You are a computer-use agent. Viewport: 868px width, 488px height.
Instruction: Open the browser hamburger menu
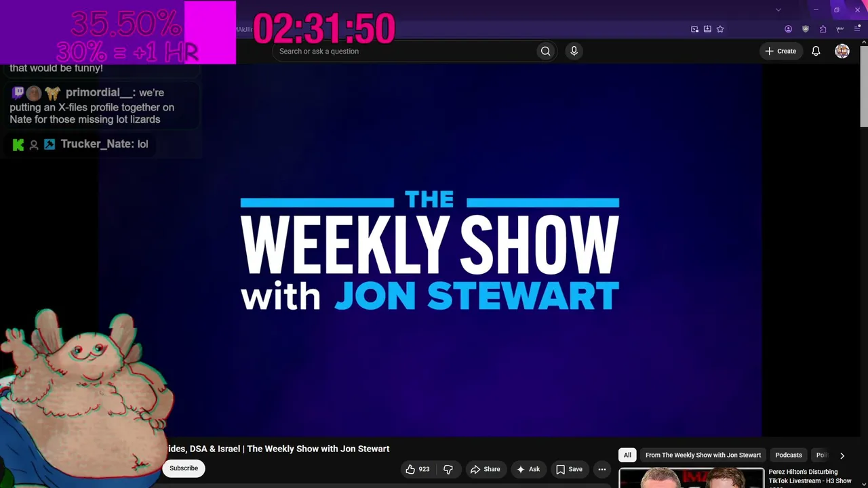point(857,29)
